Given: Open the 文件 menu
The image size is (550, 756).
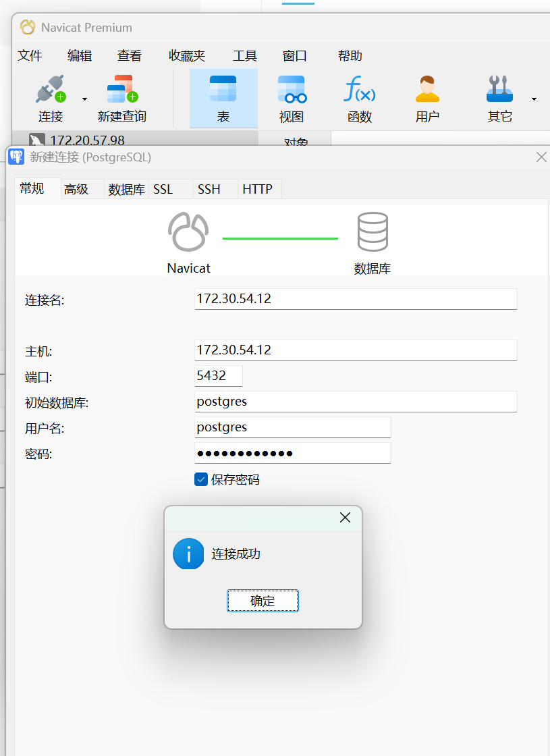Looking at the screenshot, I should [30, 56].
